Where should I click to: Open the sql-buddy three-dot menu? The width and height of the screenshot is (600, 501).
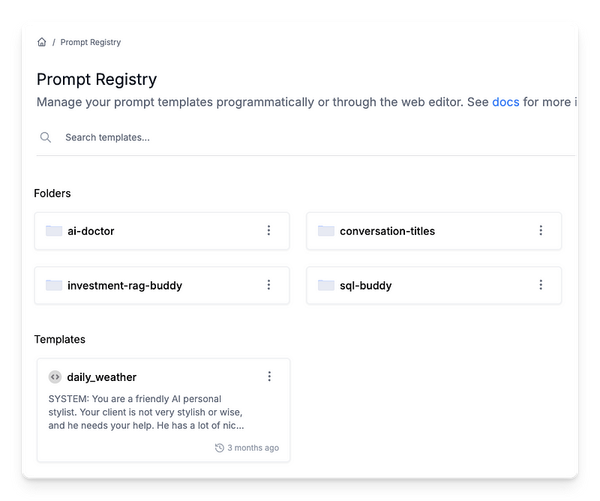pyautogui.click(x=541, y=285)
